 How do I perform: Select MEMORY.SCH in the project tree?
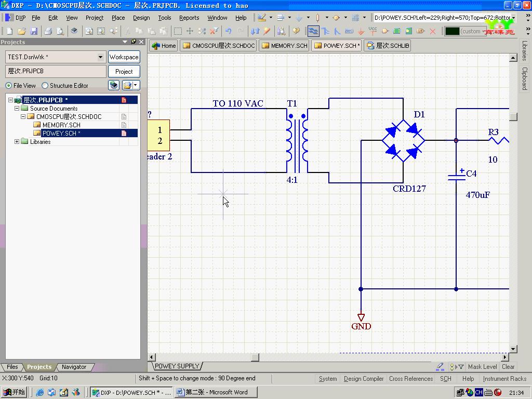(x=61, y=125)
